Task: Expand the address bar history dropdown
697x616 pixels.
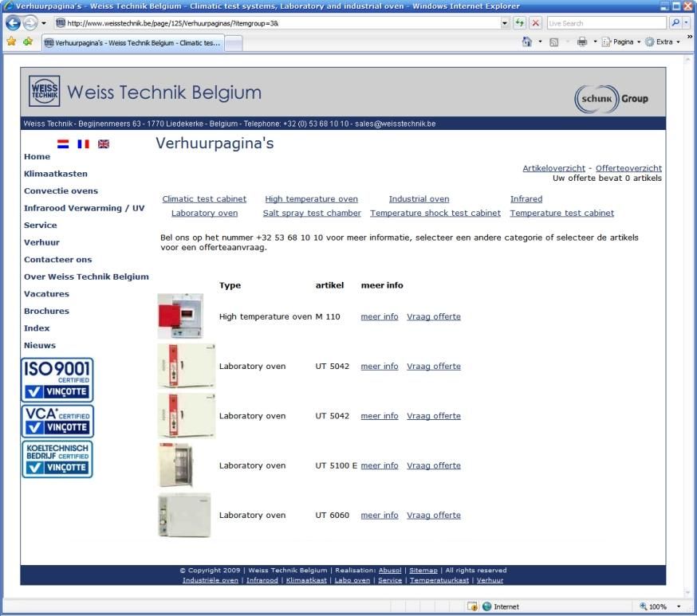Action: 505,23
